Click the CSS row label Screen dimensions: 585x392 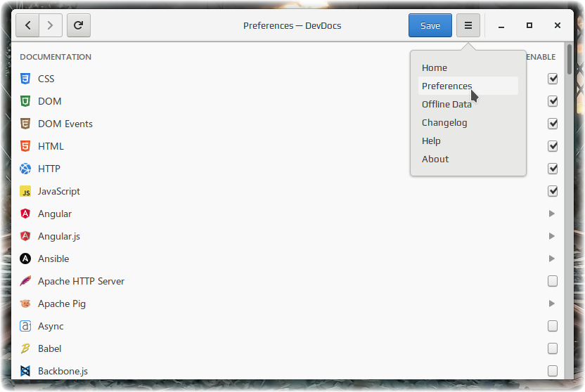click(x=46, y=79)
